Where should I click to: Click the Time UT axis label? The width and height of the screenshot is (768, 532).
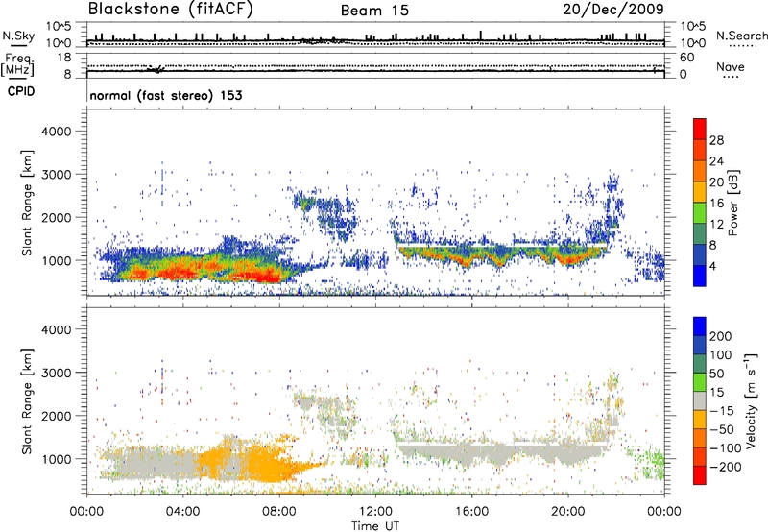[x=375, y=526]
